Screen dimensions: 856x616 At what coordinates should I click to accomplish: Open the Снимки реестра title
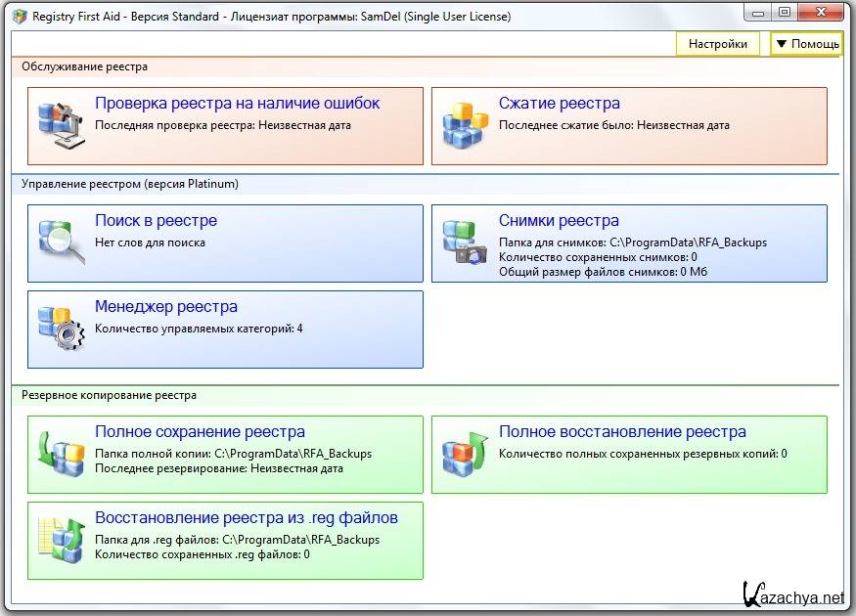pyautogui.click(x=559, y=221)
